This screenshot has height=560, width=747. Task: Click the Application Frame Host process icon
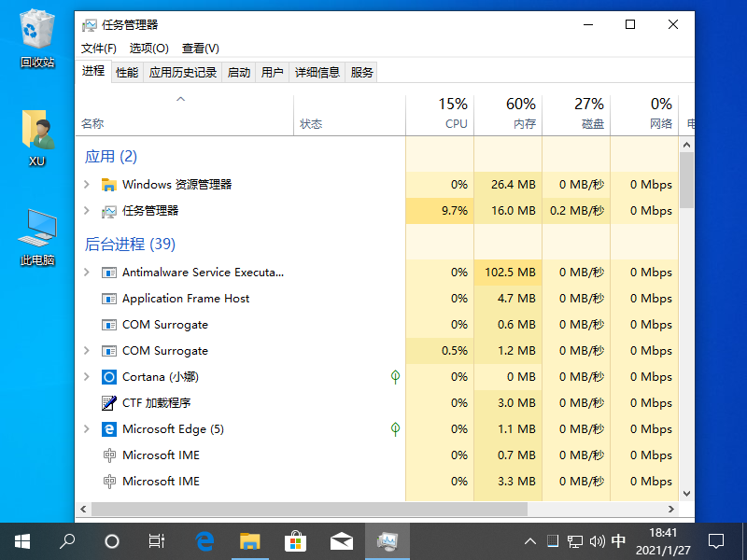109,299
